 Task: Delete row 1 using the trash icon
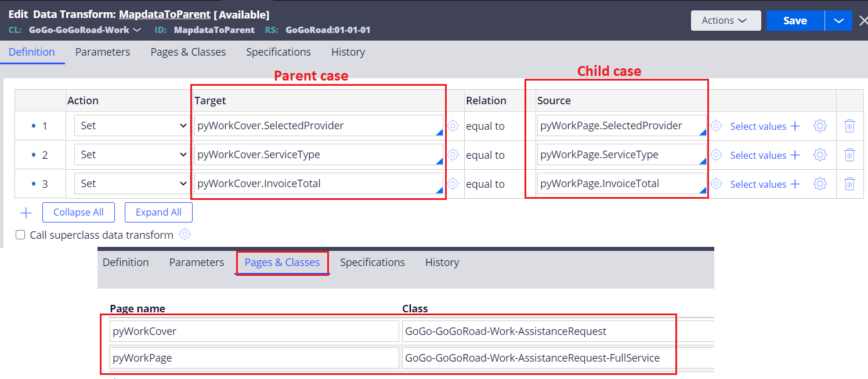(x=849, y=126)
